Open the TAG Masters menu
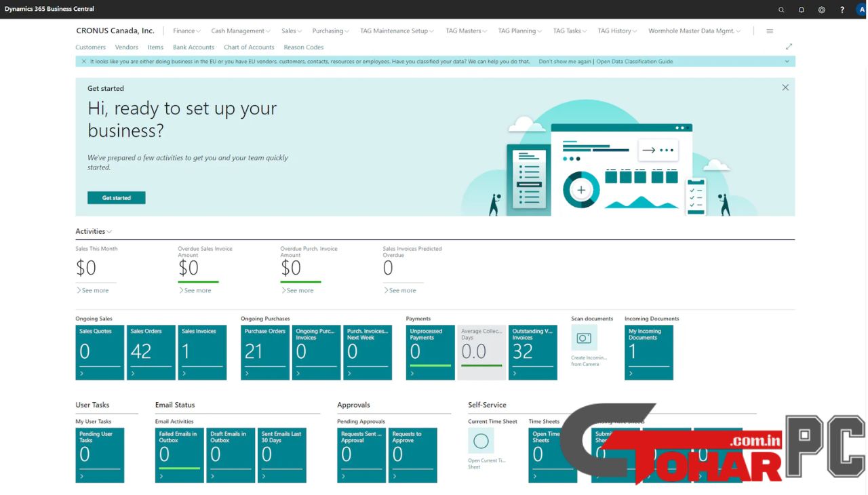The height and width of the screenshot is (495, 868). coord(467,31)
